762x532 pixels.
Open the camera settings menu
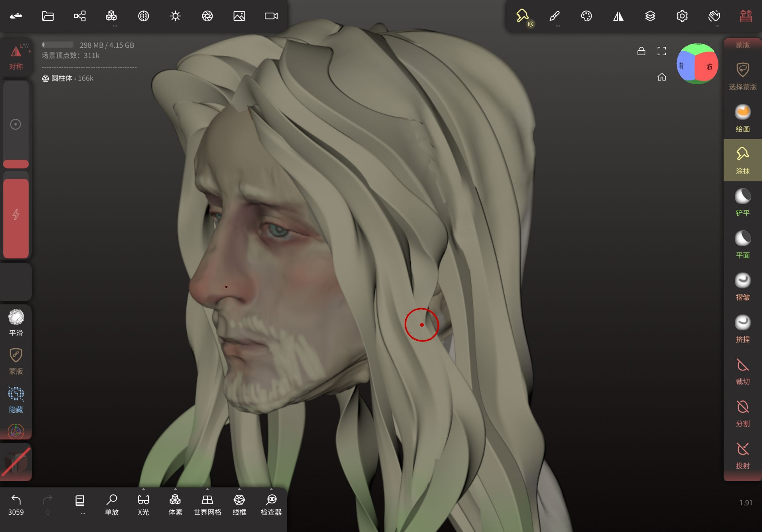tap(271, 16)
